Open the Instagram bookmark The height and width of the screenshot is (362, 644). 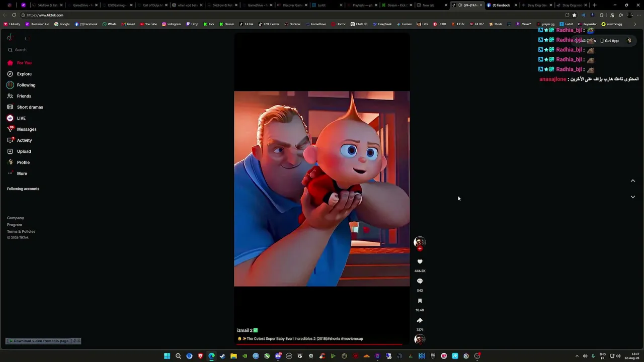172,24
